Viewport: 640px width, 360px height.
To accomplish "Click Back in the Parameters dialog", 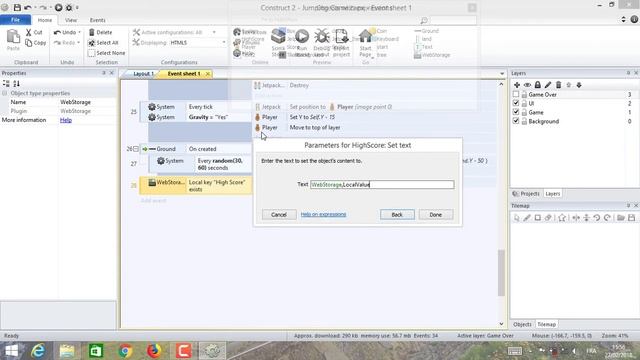I will [x=397, y=215].
